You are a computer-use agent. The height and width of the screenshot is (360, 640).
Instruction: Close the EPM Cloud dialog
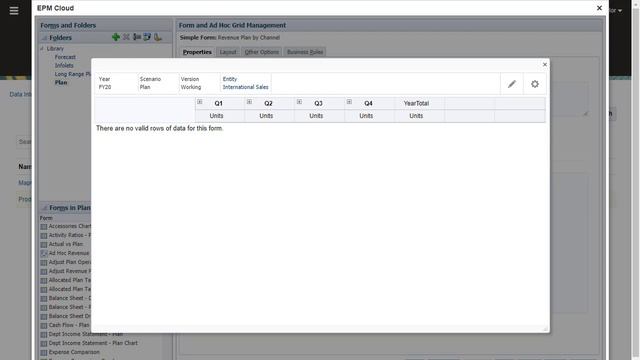coord(599,8)
